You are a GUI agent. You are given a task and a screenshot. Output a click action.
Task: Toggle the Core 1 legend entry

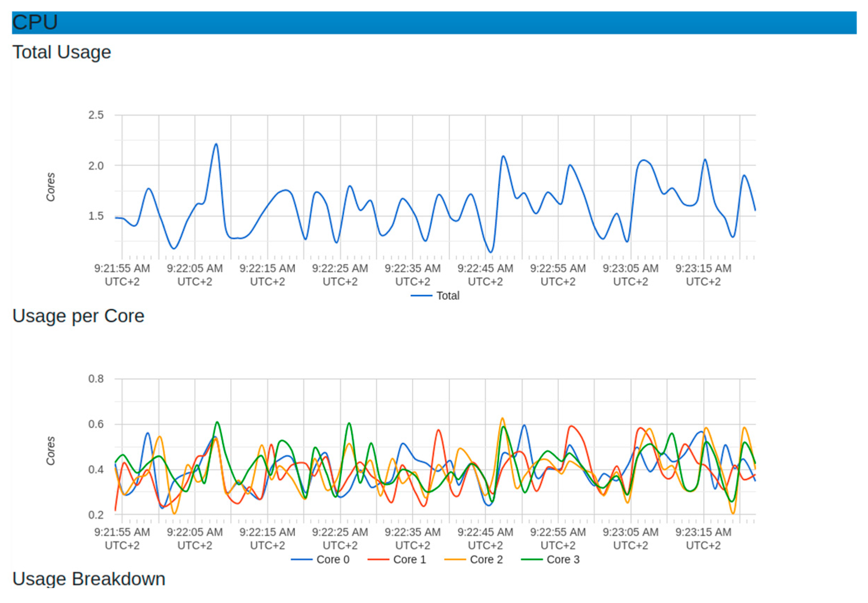coord(409,559)
